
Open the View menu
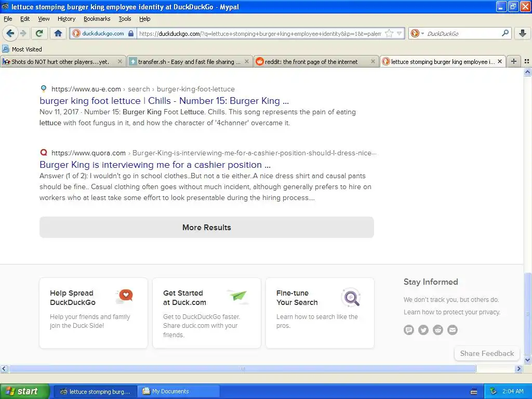pyautogui.click(x=44, y=19)
